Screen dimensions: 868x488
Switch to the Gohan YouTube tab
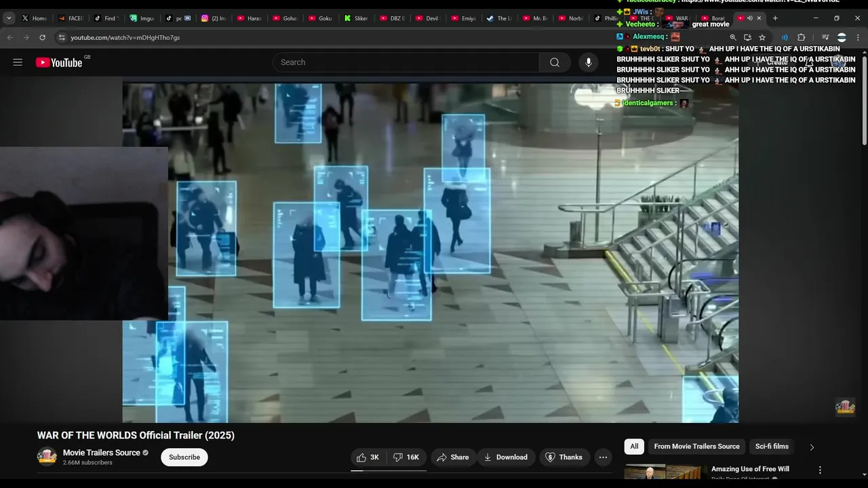click(x=285, y=18)
